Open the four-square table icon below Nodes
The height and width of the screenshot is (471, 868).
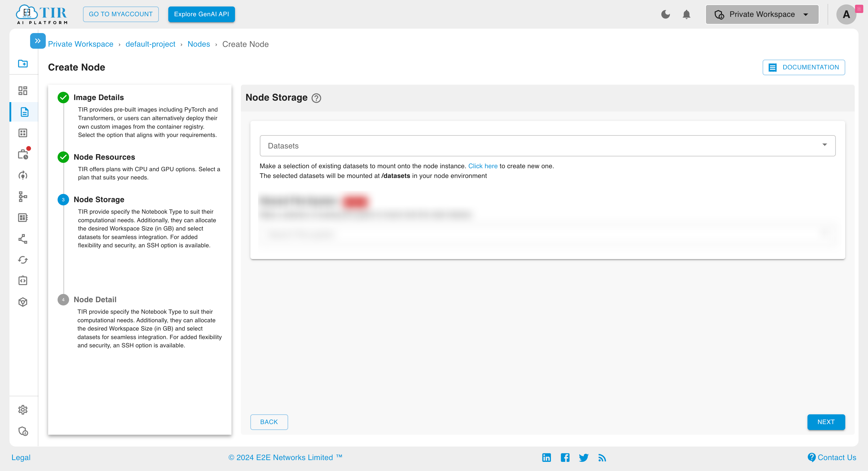(x=23, y=133)
